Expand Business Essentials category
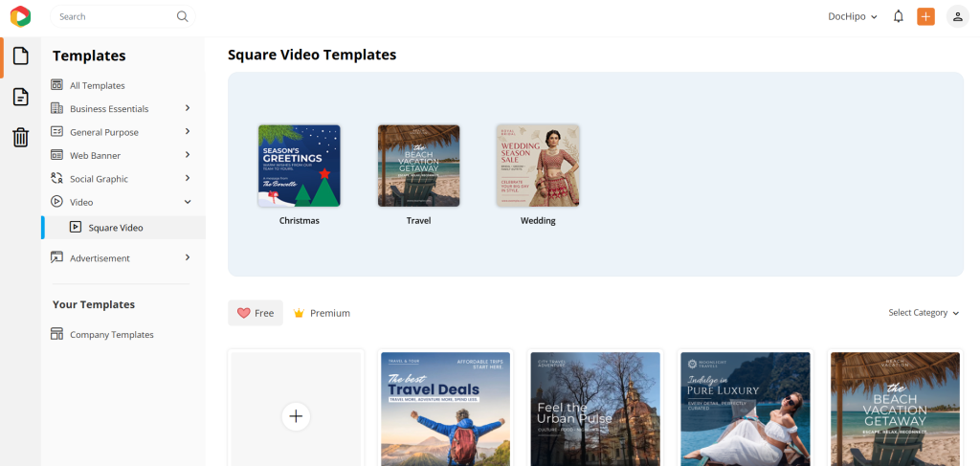 click(188, 108)
